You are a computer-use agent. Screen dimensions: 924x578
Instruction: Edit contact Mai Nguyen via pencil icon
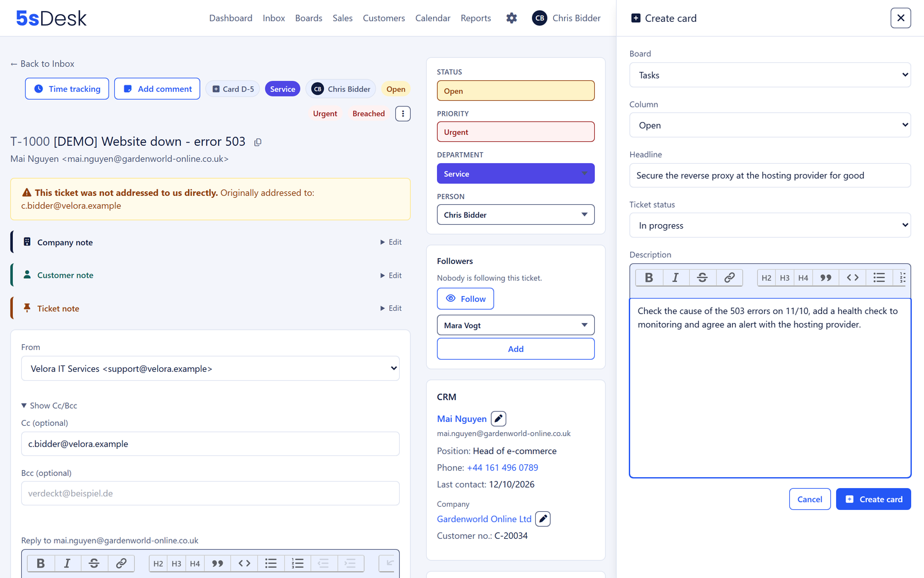pyautogui.click(x=499, y=419)
